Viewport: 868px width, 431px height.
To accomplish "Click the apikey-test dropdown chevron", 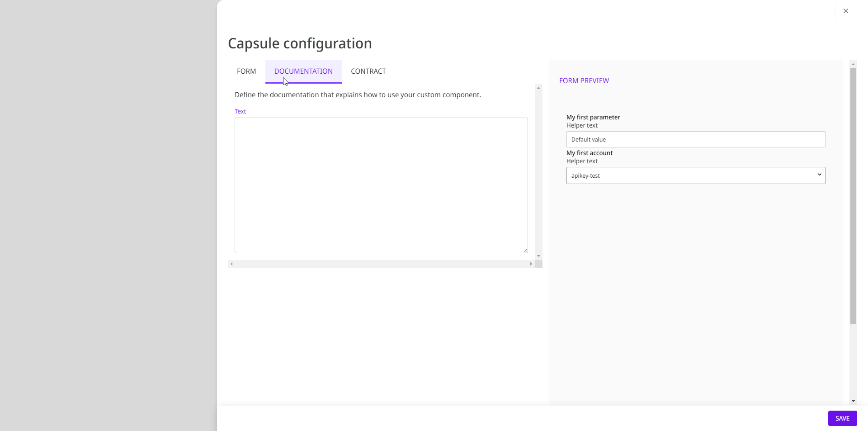I will (x=819, y=175).
